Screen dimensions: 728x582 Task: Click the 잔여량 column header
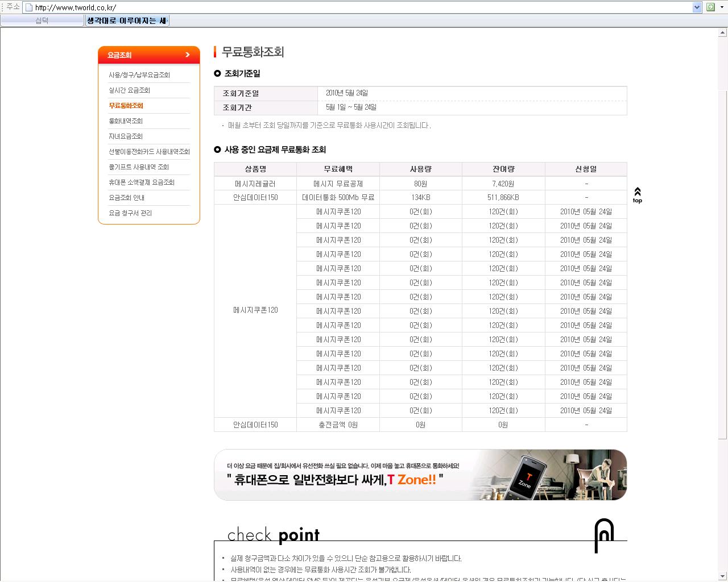tap(503, 169)
